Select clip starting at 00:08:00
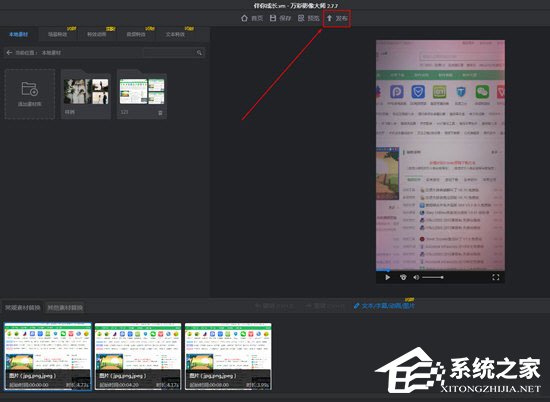This screenshot has width=550, height=402. [228, 356]
